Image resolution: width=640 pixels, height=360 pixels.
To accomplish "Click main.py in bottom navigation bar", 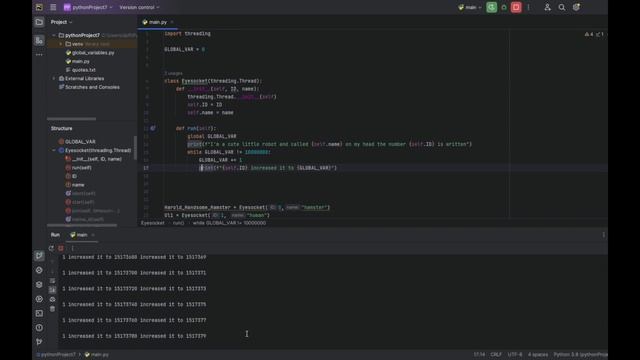I will pyautogui.click(x=97, y=355).
